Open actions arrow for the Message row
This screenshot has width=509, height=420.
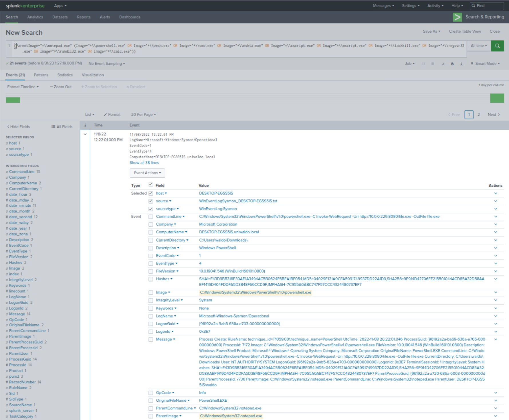pos(496,339)
